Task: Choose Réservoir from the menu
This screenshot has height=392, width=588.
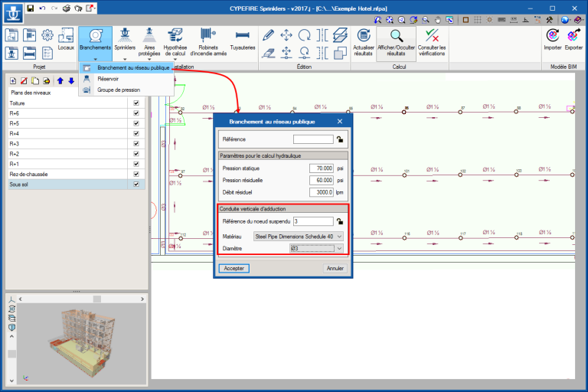Action: [x=107, y=78]
